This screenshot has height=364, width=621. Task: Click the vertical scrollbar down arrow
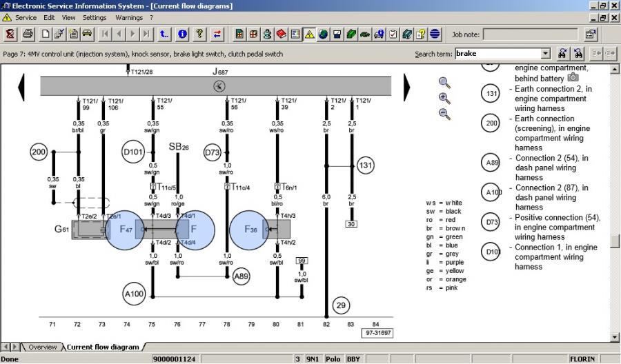[x=615, y=337]
